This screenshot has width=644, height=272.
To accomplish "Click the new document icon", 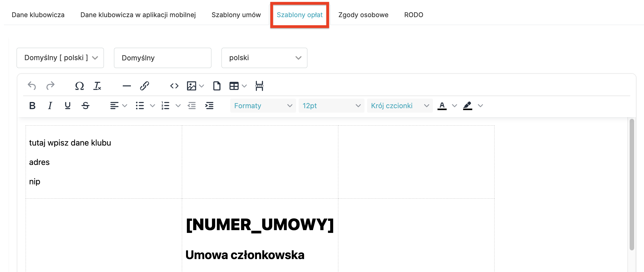I will tap(217, 86).
